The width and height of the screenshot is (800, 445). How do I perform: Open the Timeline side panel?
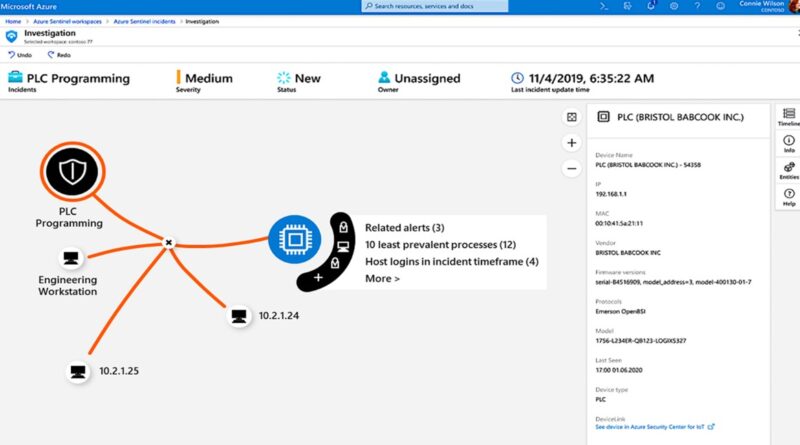pos(789,117)
